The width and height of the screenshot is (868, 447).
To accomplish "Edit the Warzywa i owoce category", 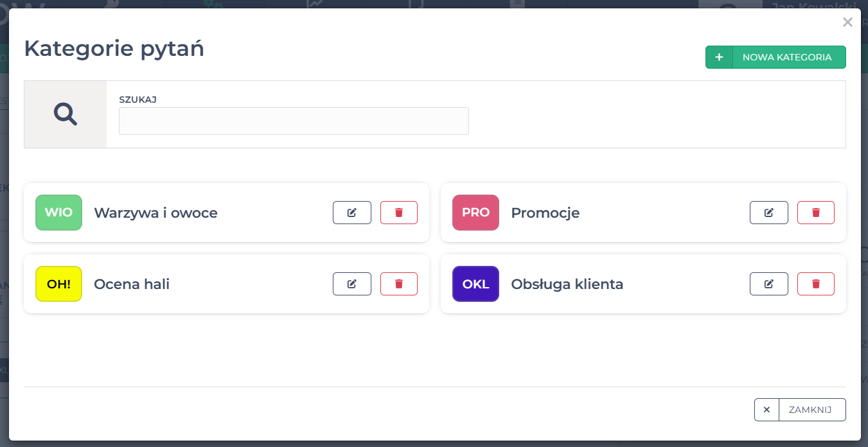I will tap(351, 213).
